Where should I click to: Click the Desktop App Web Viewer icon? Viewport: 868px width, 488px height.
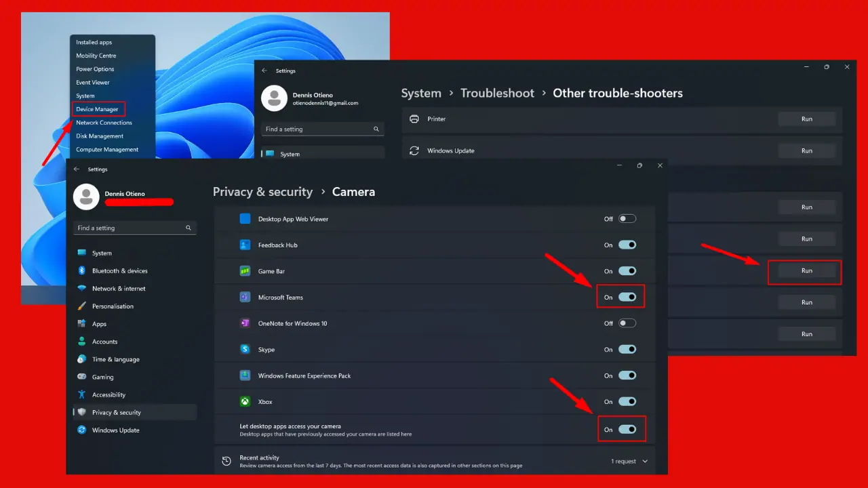[x=245, y=219]
